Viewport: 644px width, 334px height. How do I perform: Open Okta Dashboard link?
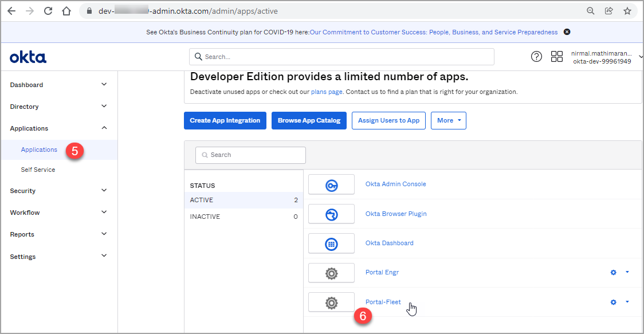(390, 243)
